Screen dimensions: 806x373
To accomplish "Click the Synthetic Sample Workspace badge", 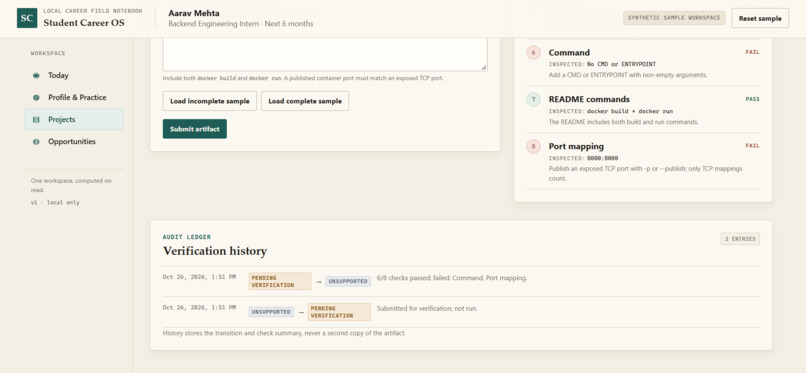I will [x=674, y=18].
